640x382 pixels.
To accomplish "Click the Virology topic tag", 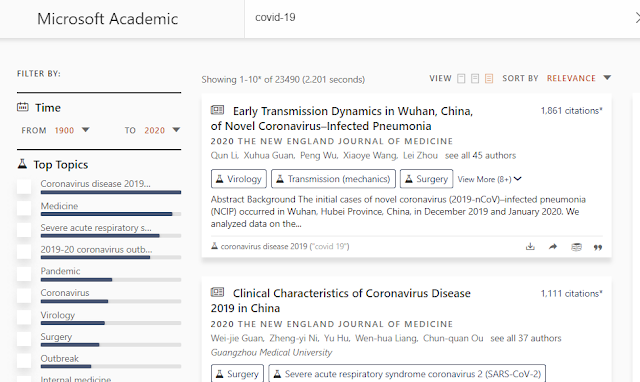I will pyautogui.click(x=239, y=179).
